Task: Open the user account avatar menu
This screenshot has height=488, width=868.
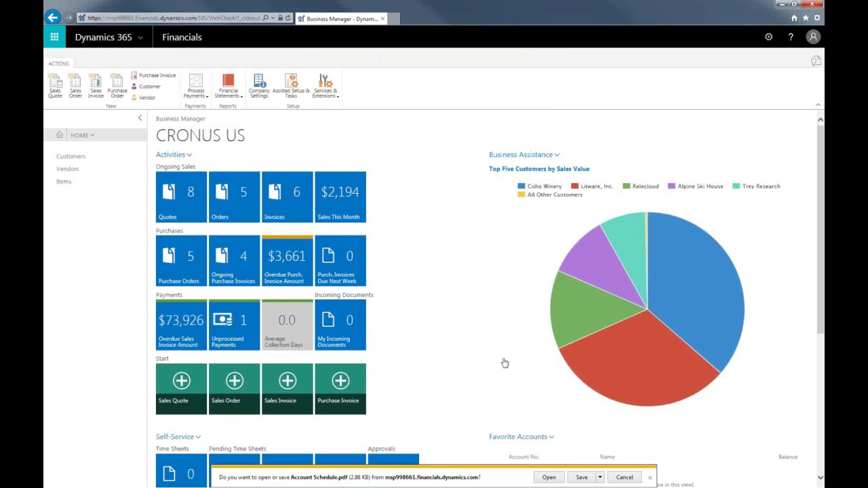Action: tap(813, 37)
